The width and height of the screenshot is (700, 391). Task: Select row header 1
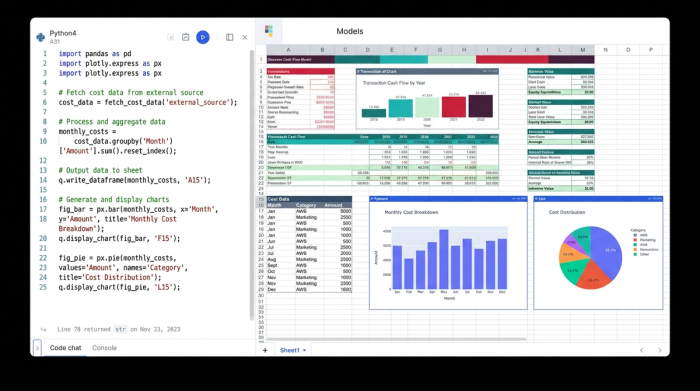pyautogui.click(x=261, y=59)
